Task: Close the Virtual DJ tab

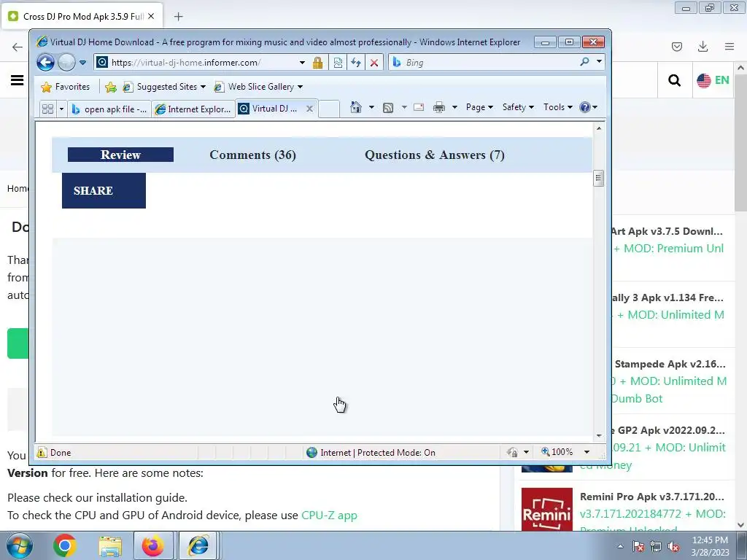Action: 309,109
